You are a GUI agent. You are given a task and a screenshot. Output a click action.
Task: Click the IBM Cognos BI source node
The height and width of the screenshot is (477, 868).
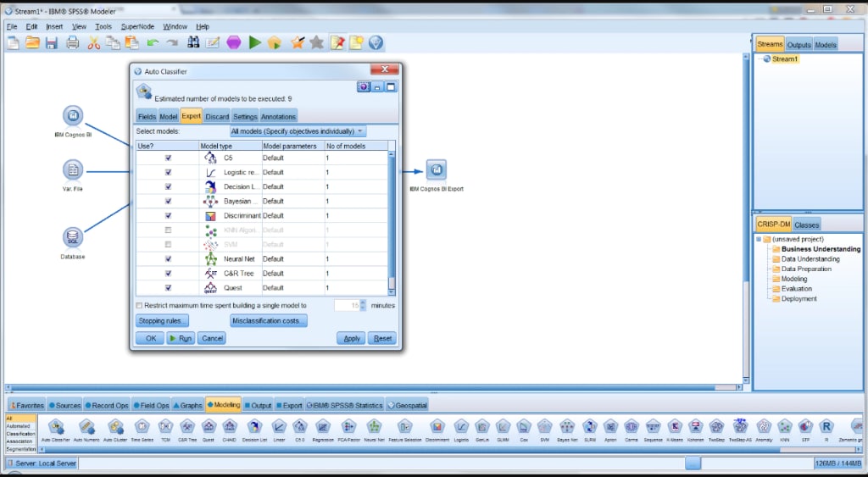click(x=73, y=116)
